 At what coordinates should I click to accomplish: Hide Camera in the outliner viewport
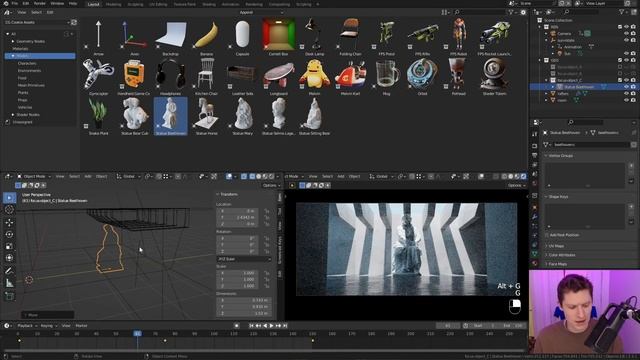[626, 33]
